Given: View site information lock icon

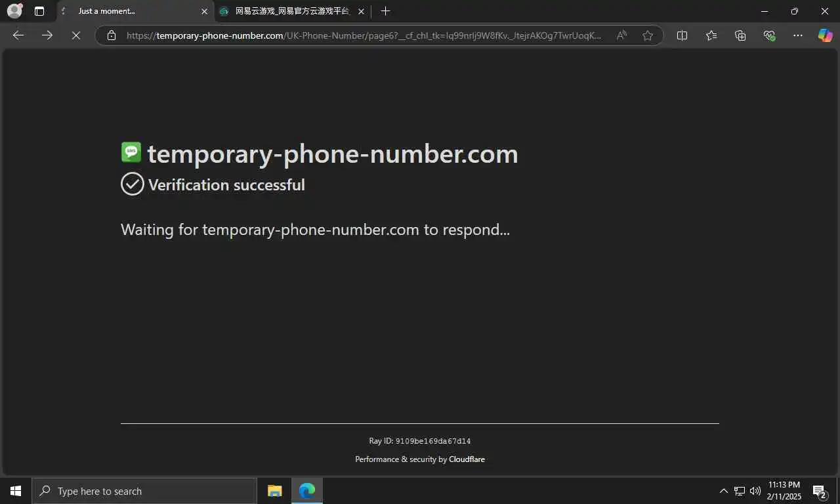Looking at the screenshot, I should [112, 35].
